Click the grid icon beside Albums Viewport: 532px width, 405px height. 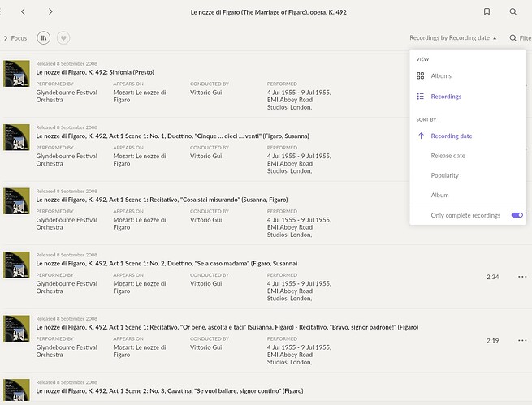pos(421,75)
